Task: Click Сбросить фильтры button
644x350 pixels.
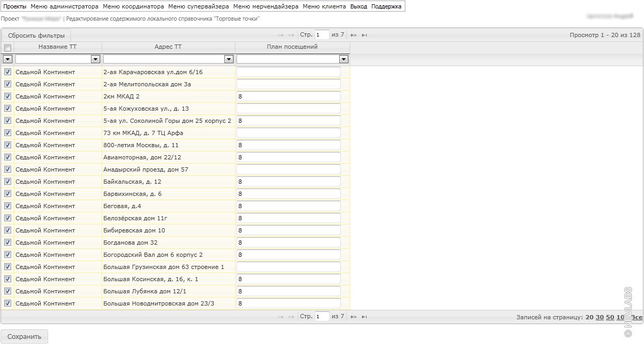Action: tap(36, 35)
